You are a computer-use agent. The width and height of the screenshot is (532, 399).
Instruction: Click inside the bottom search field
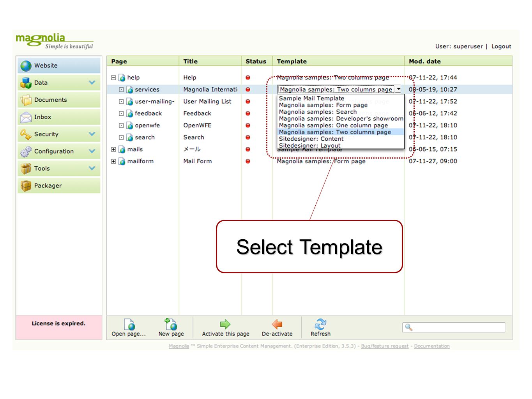[454, 327]
